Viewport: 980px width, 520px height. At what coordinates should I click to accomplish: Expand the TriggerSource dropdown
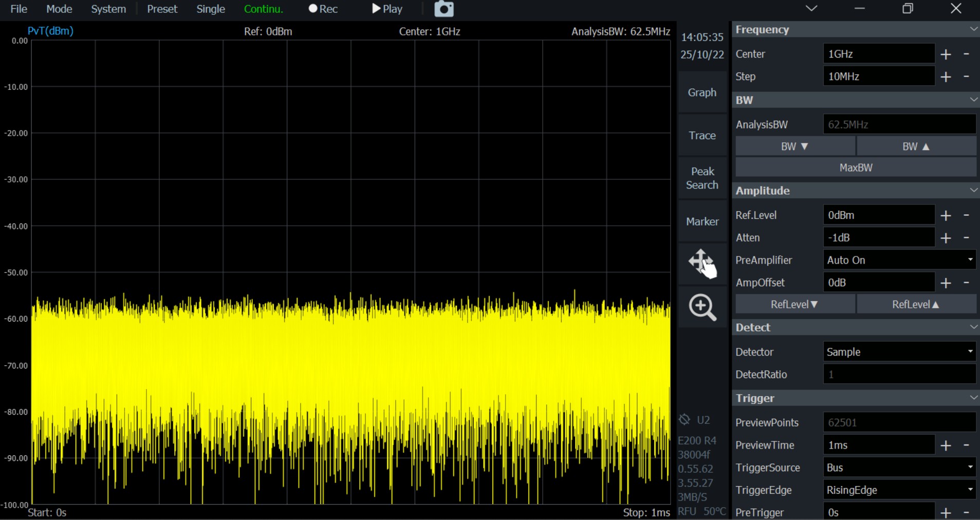[899, 468]
